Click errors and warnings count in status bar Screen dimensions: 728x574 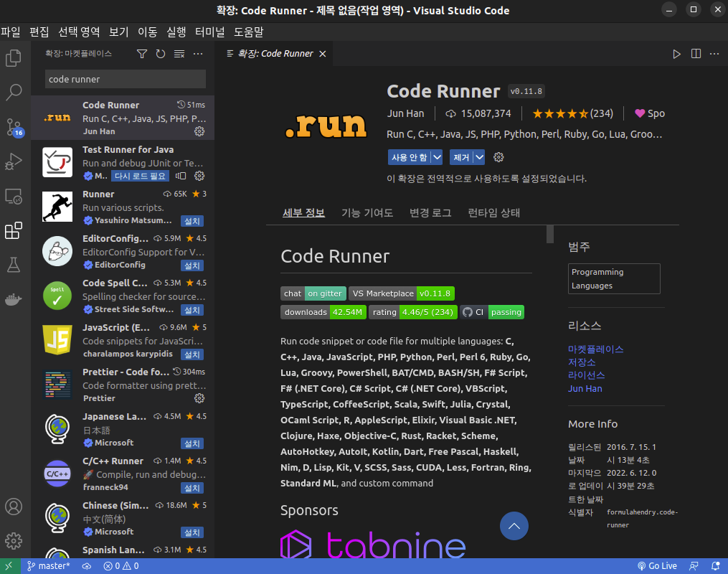pyautogui.click(x=121, y=565)
